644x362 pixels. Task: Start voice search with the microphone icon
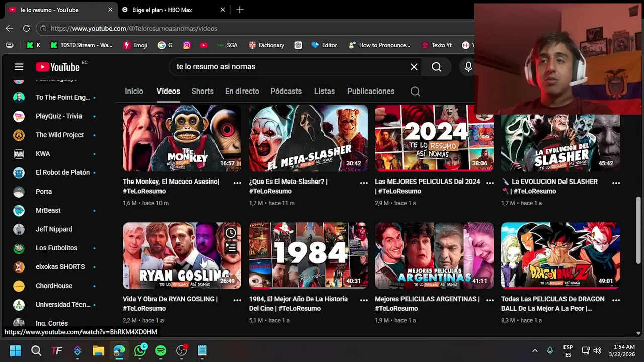(x=468, y=67)
